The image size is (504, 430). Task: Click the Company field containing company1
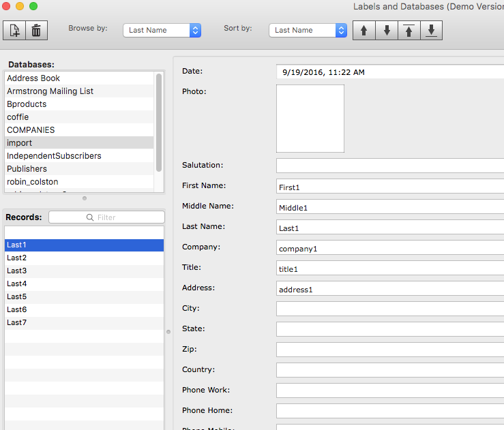pos(389,248)
